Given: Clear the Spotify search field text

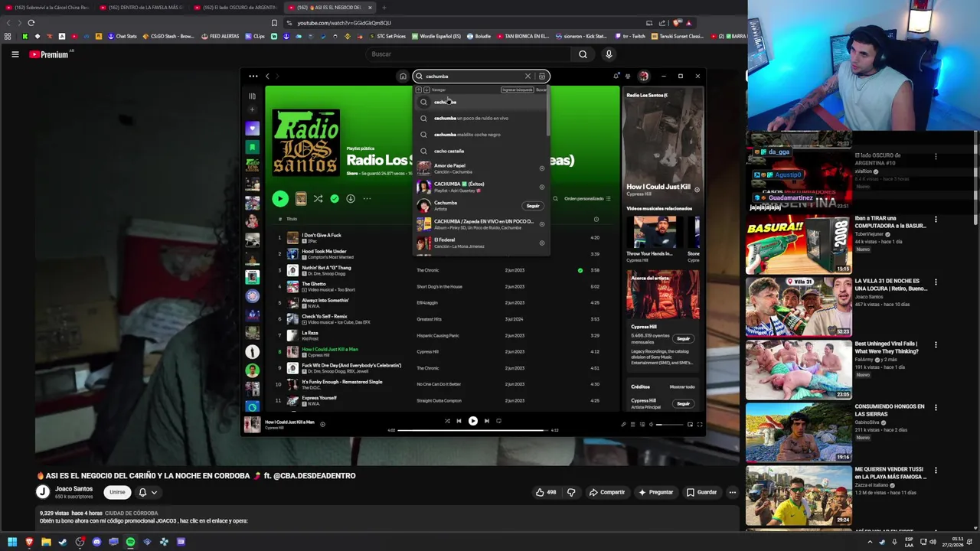Looking at the screenshot, I should point(528,76).
